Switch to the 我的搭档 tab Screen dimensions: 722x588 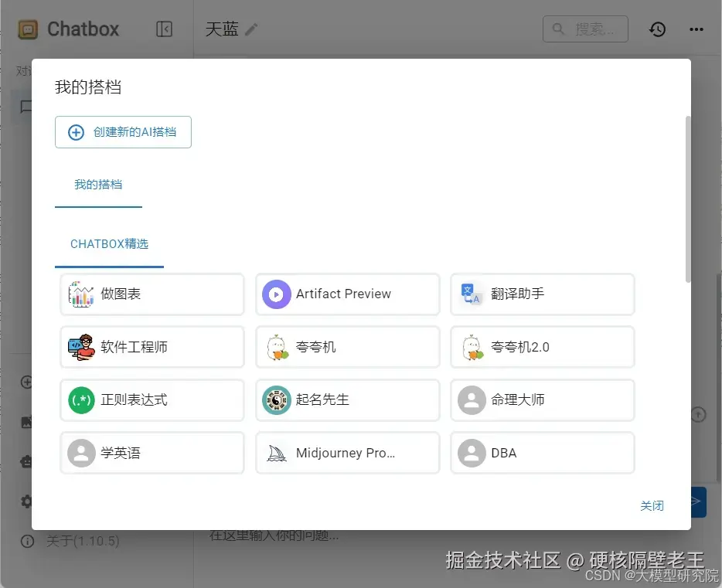click(x=98, y=185)
